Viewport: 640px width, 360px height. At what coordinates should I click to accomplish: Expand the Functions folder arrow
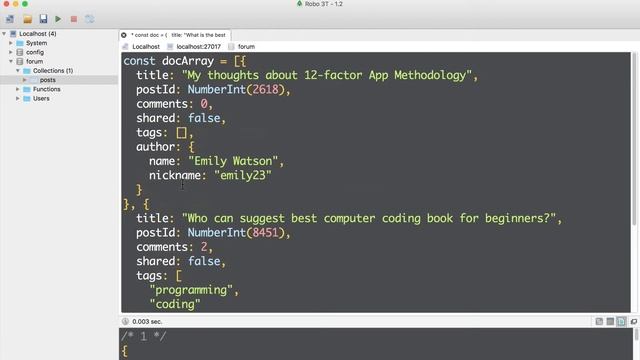point(18,89)
